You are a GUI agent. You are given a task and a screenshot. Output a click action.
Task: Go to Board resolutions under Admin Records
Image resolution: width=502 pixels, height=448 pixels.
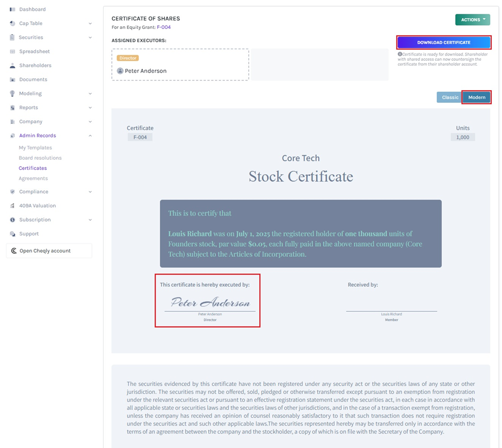coord(41,158)
